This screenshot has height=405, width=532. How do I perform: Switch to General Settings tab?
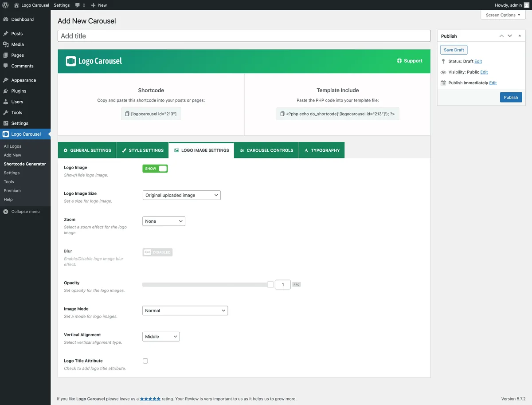(87, 150)
